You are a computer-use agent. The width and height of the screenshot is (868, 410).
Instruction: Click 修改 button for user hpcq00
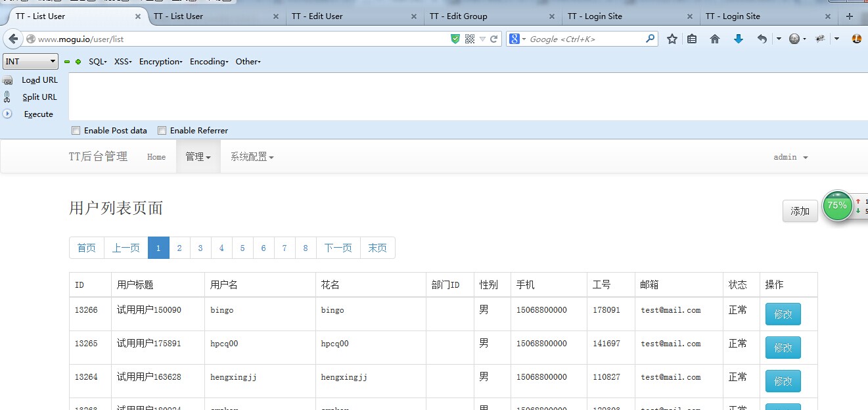pyautogui.click(x=783, y=348)
